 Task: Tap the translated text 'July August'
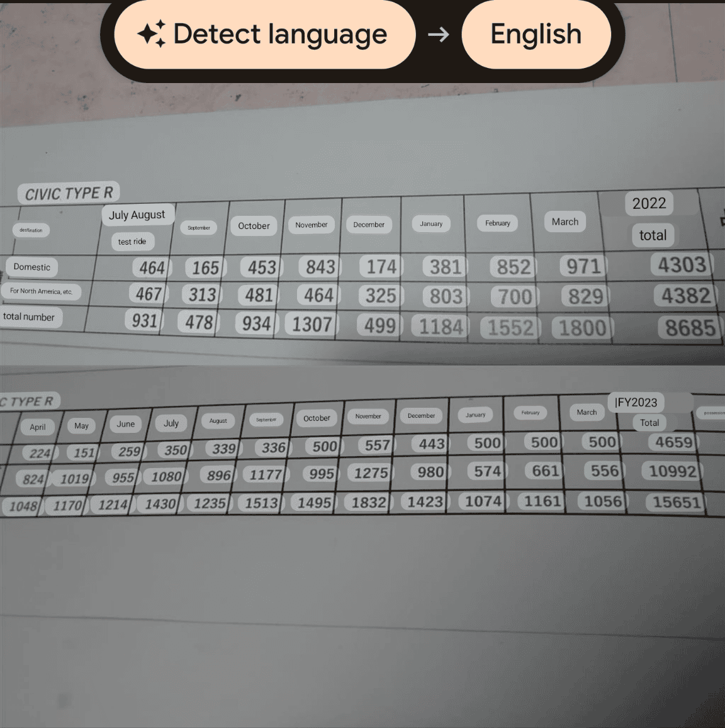(x=138, y=215)
